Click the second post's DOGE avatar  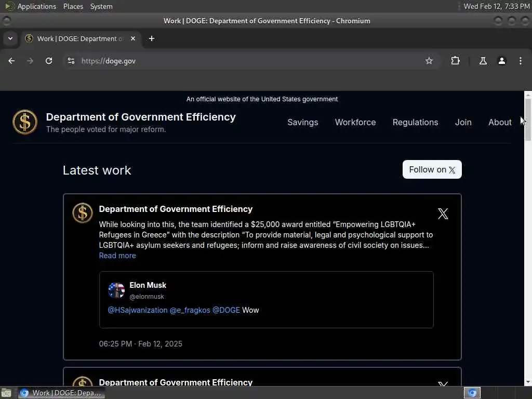click(x=83, y=381)
